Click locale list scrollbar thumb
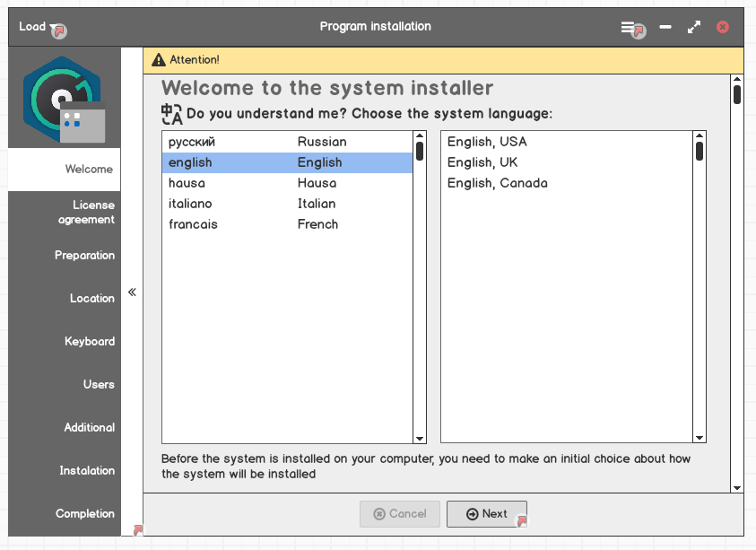Image resolution: width=756 pixels, height=550 pixels. 700,151
